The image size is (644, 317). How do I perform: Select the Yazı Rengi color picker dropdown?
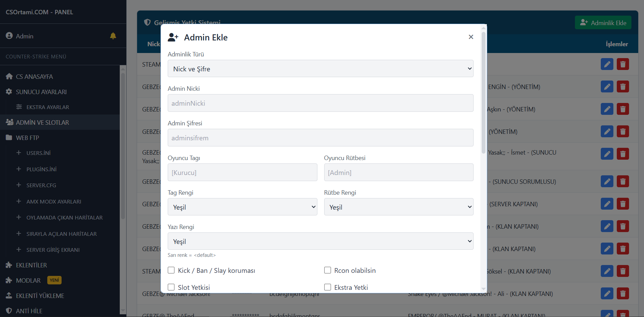[320, 241]
